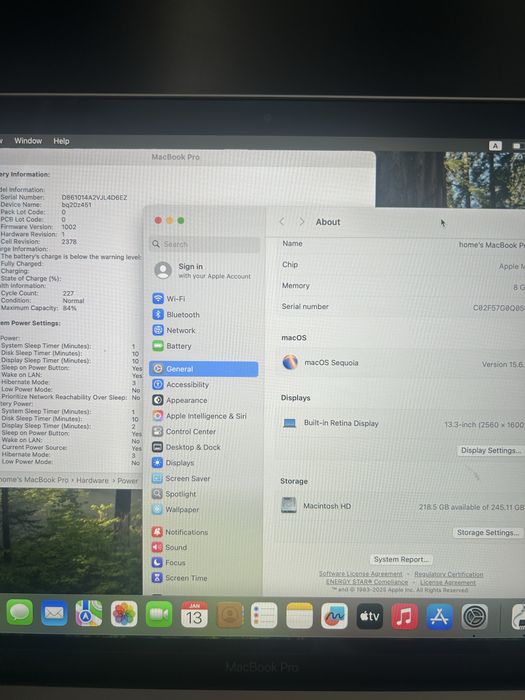Open Control Center settings
525x700 pixels.
tap(183, 431)
